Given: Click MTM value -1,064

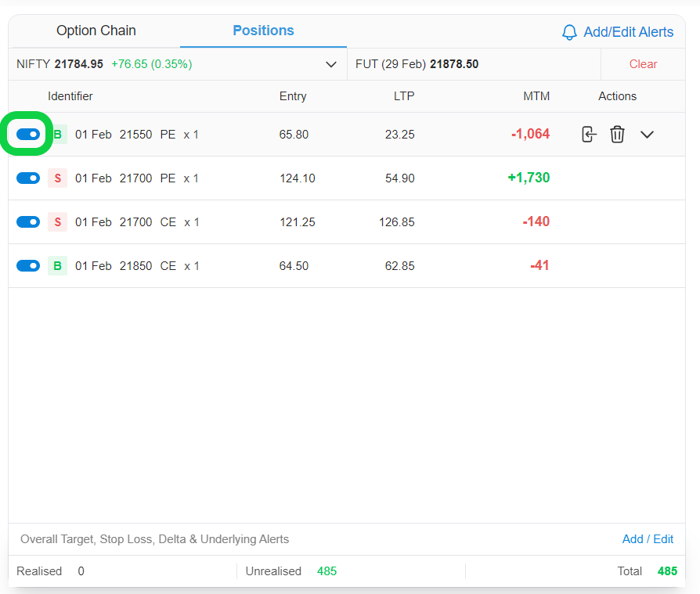Looking at the screenshot, I should pos(530,134).
